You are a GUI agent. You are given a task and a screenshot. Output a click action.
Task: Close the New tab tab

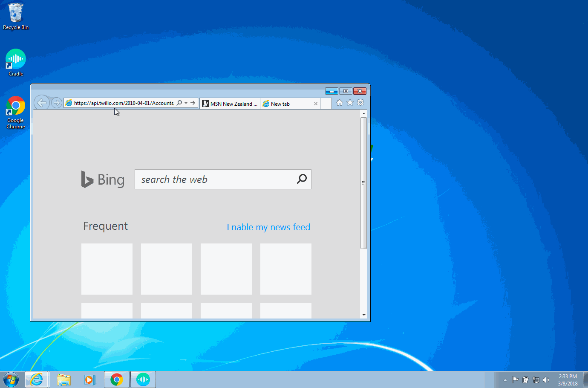[x=316, y=104]
